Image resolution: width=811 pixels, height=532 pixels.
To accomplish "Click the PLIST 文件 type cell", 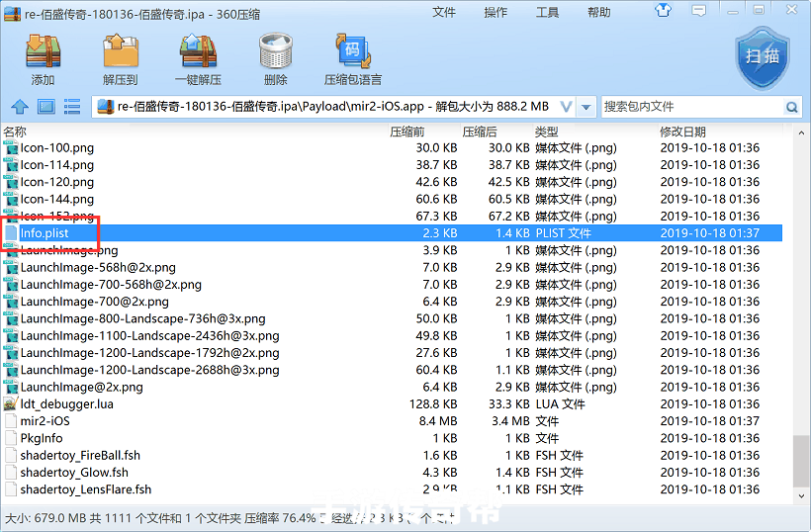I will point(564,233).
